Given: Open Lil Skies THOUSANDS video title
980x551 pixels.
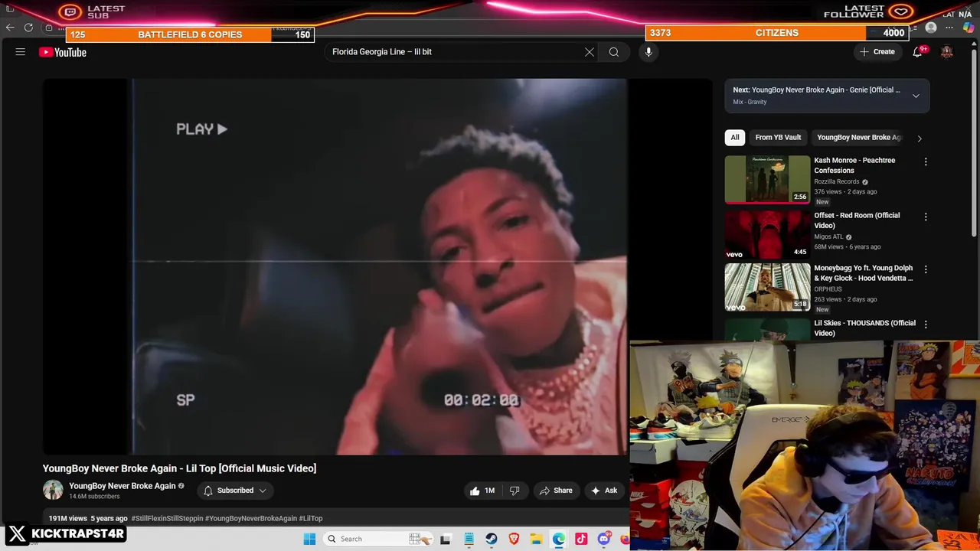Looking at the screenshot, I should (864, 328).
